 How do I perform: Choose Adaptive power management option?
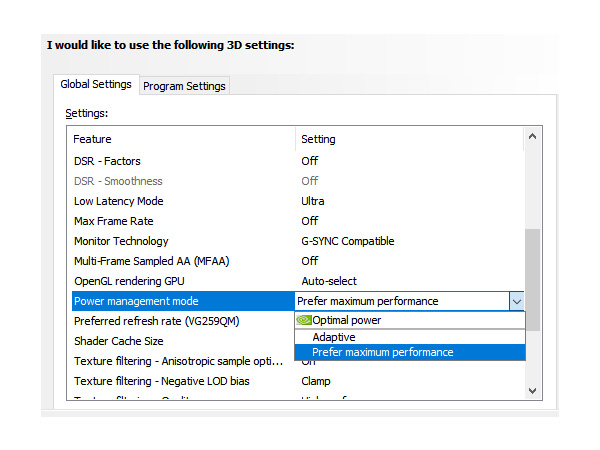[x=333, y=337]
